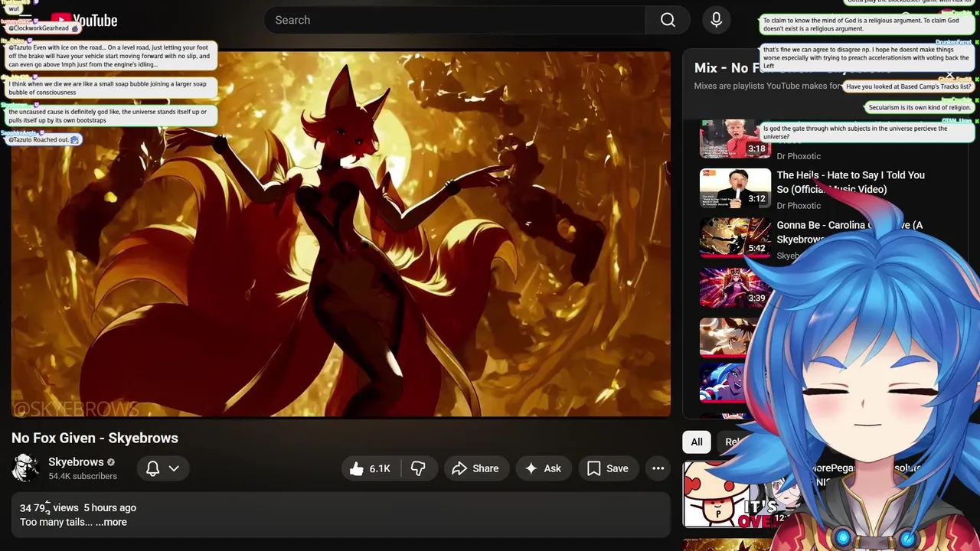The width and height of the screenshot is (980, 551).
Task: Open the Ask AI button
Action: tap(543, 468)
